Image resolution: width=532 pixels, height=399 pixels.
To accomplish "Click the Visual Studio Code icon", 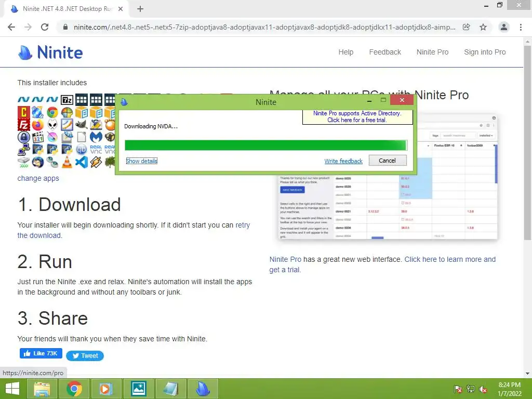I will point(82,162).
